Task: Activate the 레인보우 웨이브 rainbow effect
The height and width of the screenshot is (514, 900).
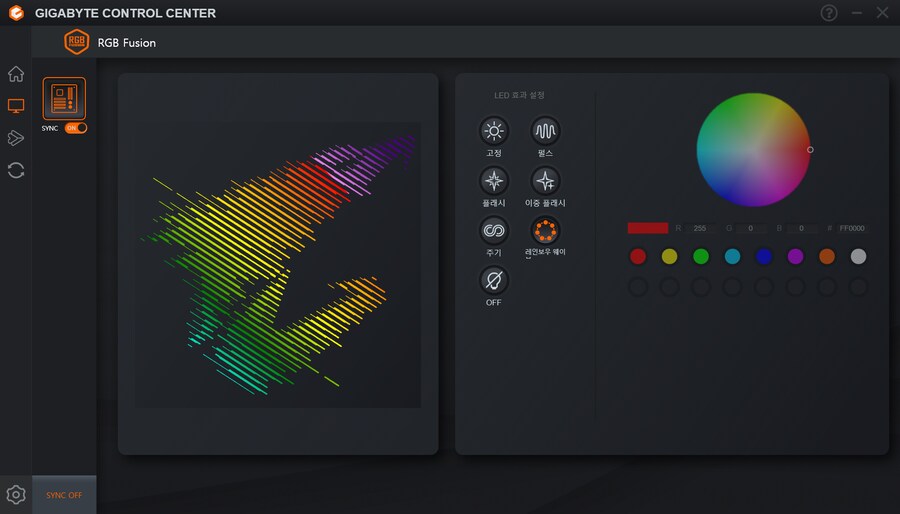Action: pos(545,231)
